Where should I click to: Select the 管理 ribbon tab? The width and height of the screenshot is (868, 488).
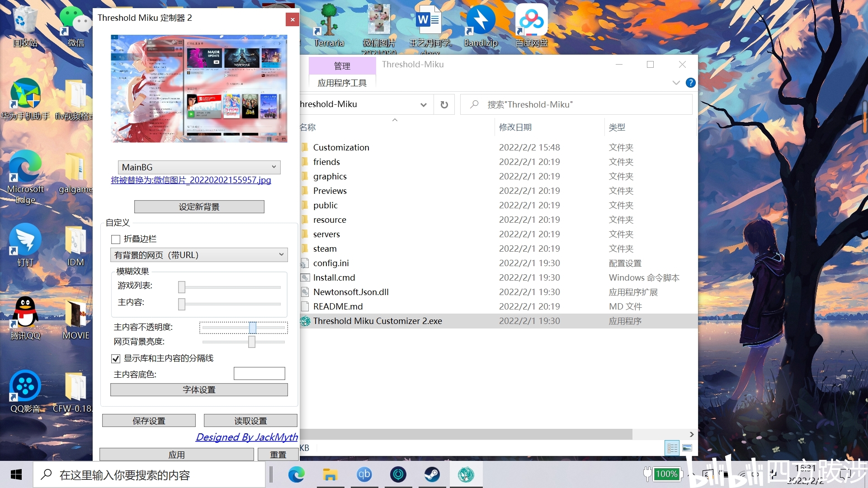click(x=342, y=66)
